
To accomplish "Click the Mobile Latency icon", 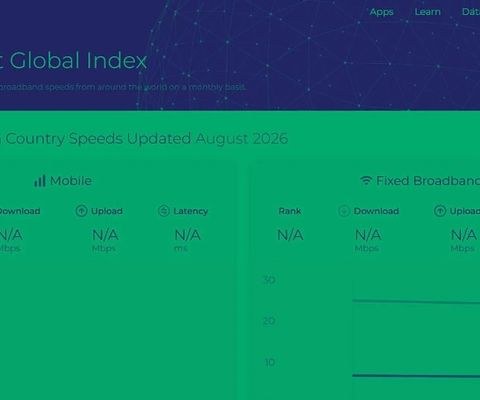I will pyautogui.click(x=164, y=211).
